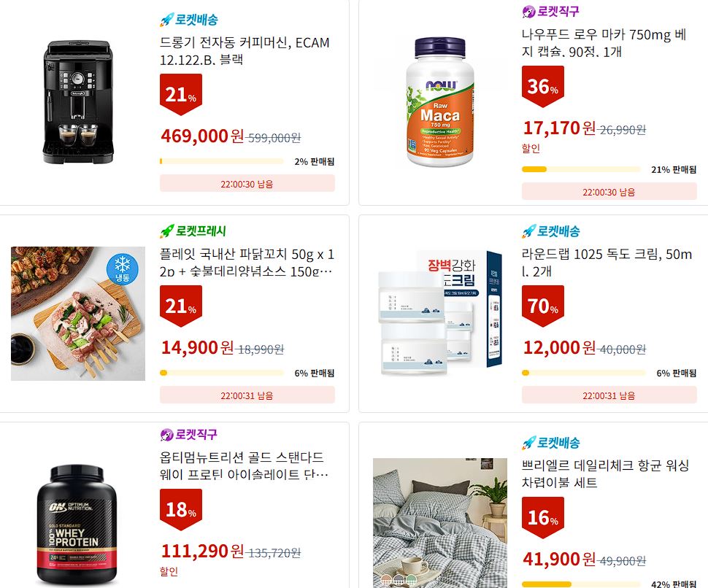Click the green Rocket Fresh badge

click(193, 231)
